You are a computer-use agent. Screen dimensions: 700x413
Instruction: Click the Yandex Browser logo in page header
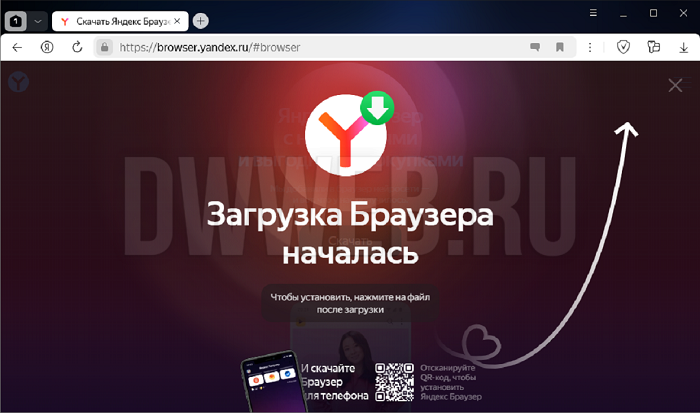point(18,82)
